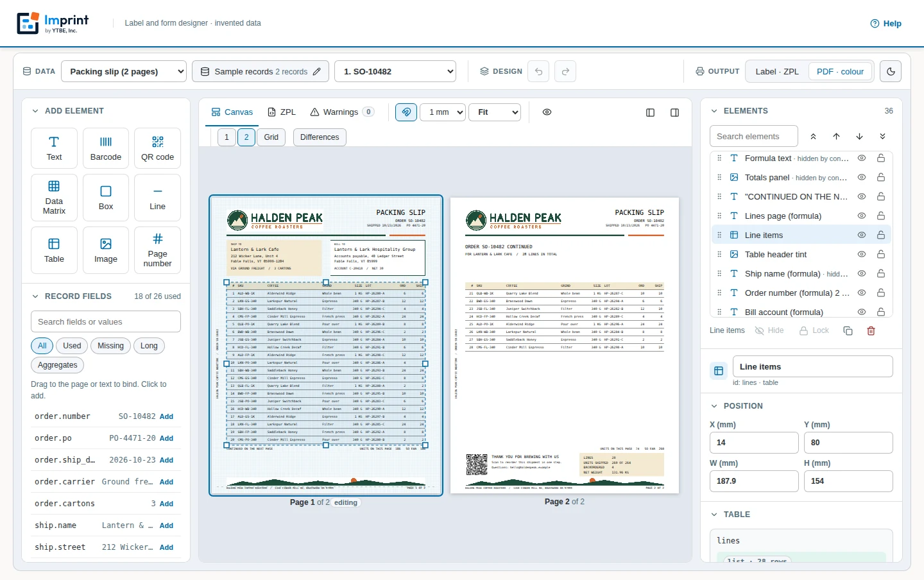Insert a Box shape element
The image size is (924, 580).
pyautogui.click(x=106, y=198)
